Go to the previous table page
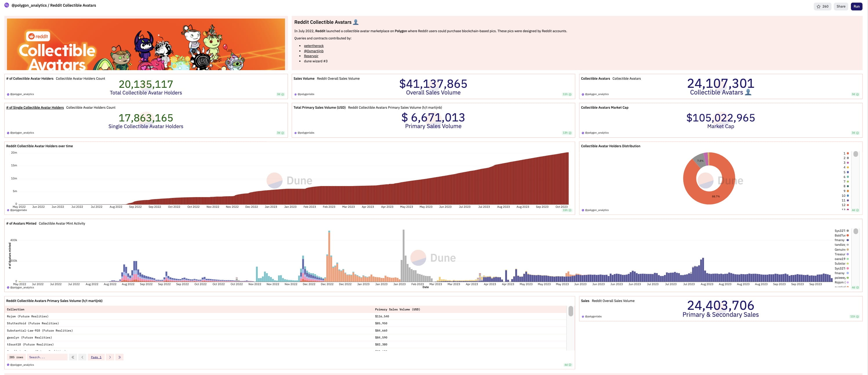 pos(82,357)
